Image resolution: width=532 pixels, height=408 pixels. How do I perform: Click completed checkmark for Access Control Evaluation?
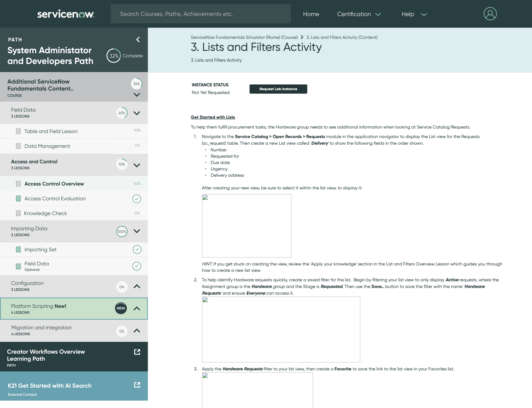(137, 199)
